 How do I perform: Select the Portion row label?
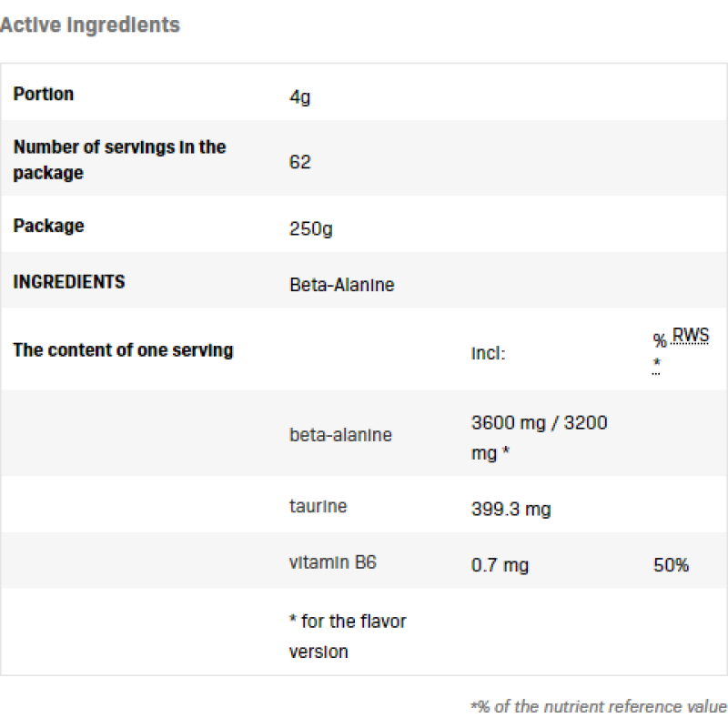click(44, 94)
